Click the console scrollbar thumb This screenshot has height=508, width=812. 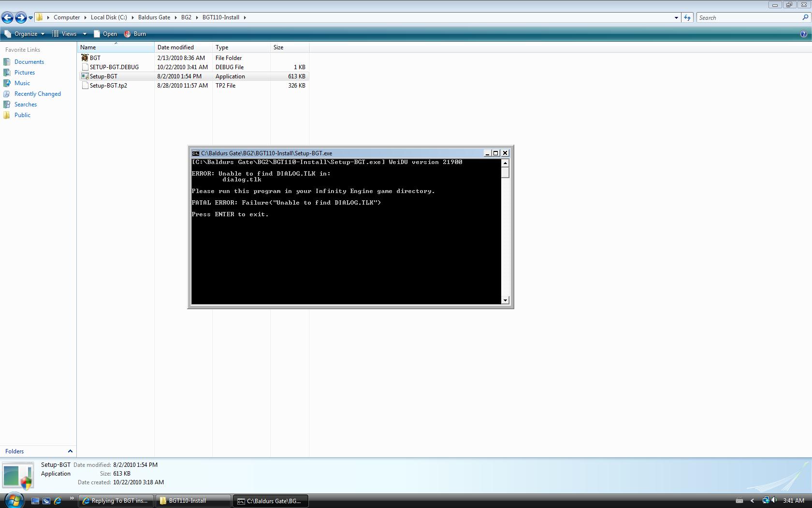[505, 173]
